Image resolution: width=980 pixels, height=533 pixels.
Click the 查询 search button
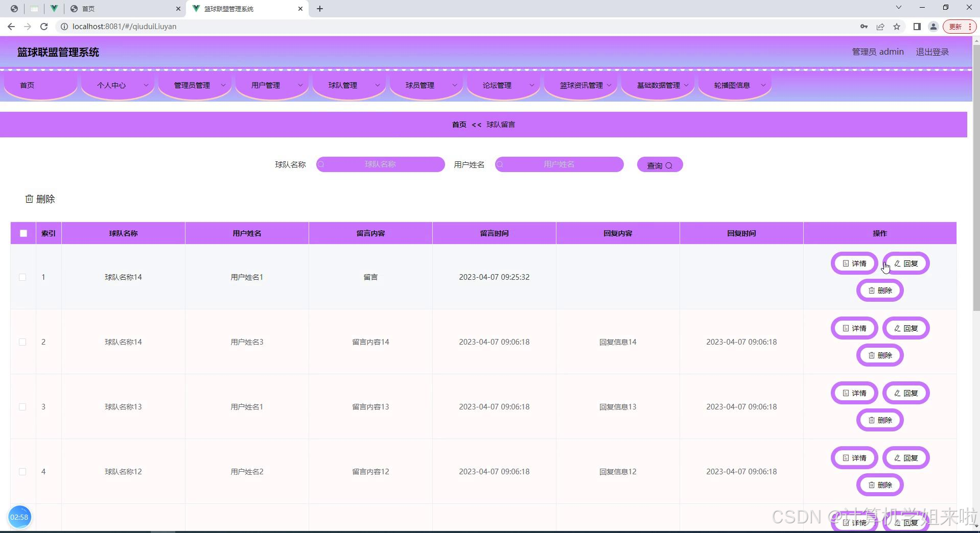(660, 165)
